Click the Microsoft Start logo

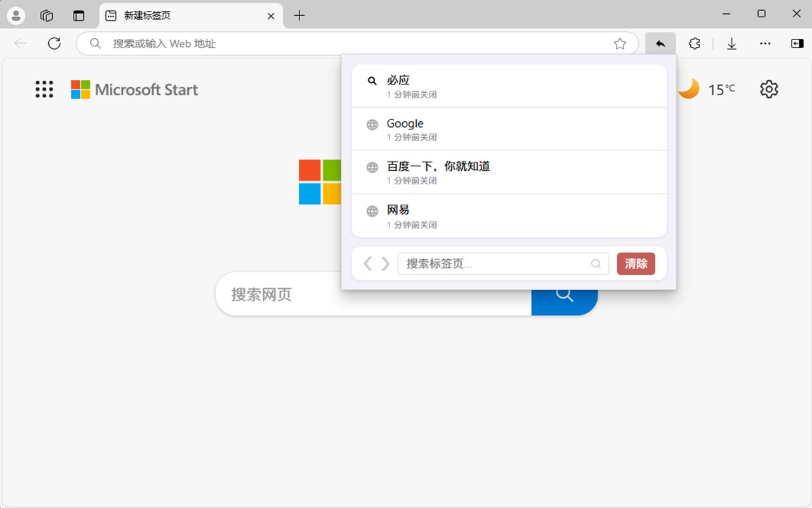click(134, 90)
